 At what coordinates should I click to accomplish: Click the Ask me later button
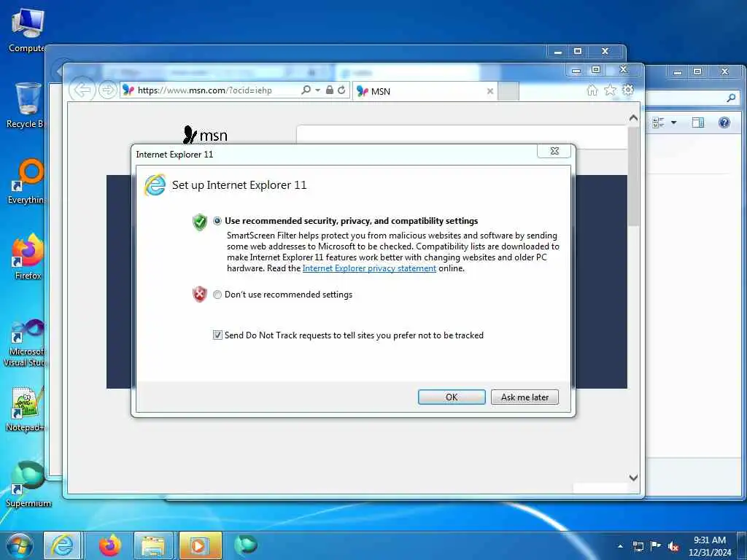click(x=525, y=397)
